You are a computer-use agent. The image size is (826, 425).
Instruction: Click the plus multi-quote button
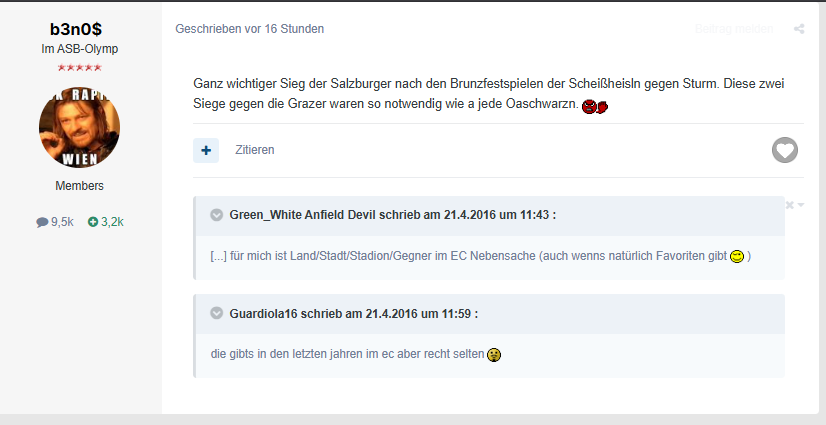(x=206, y=150)
